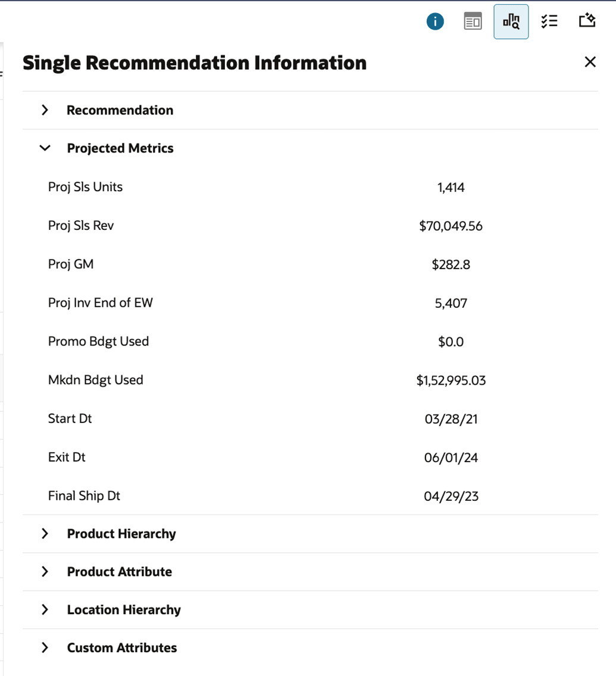
Task: Select the Proj Sls Rev value $70,049.56
Action: [x=451, y=226]
